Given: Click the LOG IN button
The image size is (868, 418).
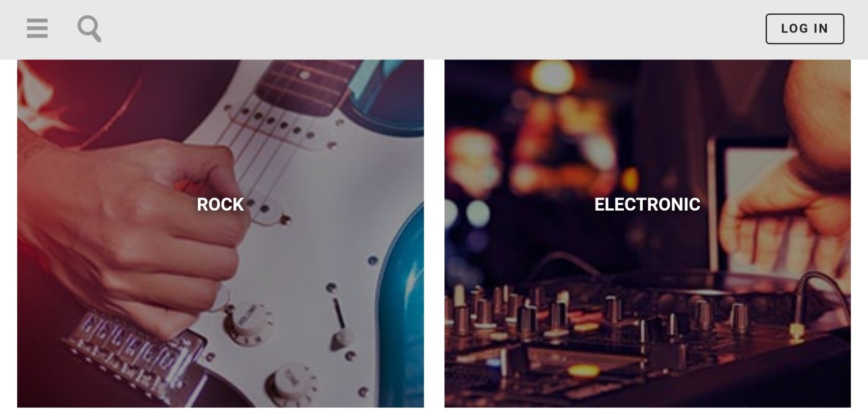Looking at the screenshot, I should click(x=804, y=29).
